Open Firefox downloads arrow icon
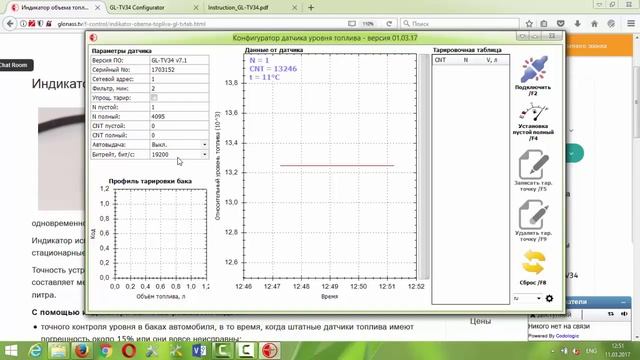Viewport: 640px width, 360px height. point(577,24)
